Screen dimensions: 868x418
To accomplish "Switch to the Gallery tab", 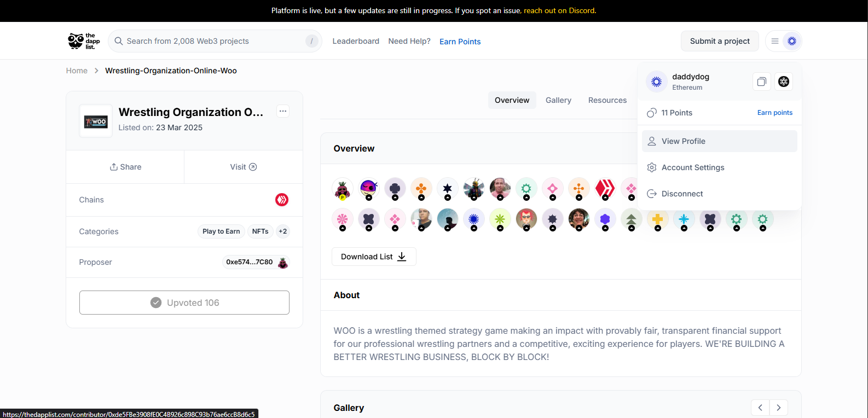I will point(558,100).
